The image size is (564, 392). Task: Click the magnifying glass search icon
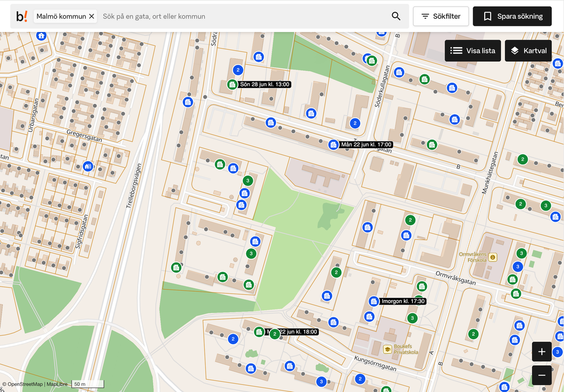click(x=396, y=16)
